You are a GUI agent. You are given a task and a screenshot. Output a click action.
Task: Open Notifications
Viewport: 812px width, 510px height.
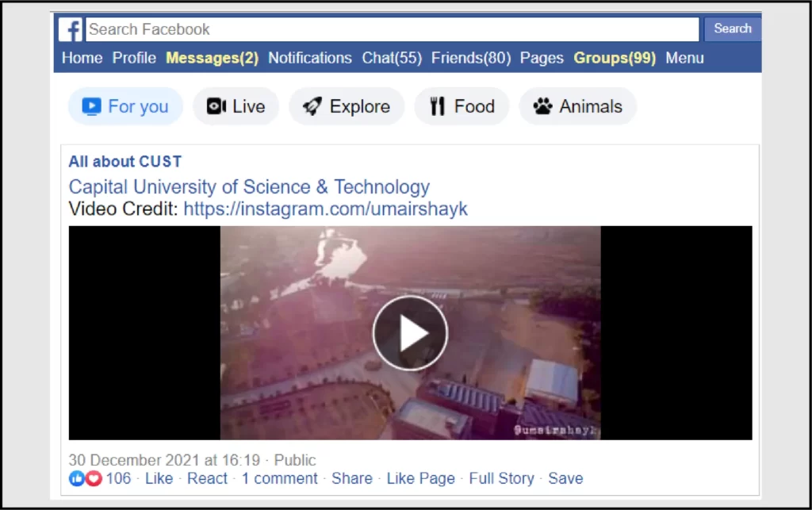[x=310, y=58]
